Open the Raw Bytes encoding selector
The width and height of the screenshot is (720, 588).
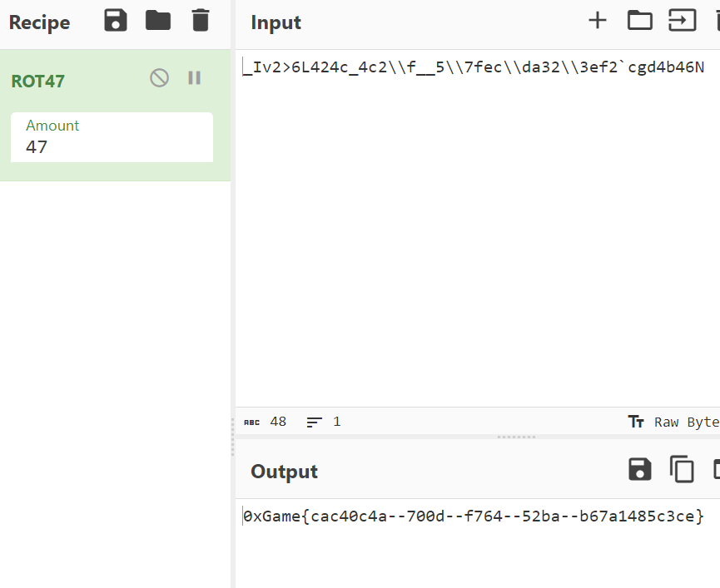click(674, 422)
